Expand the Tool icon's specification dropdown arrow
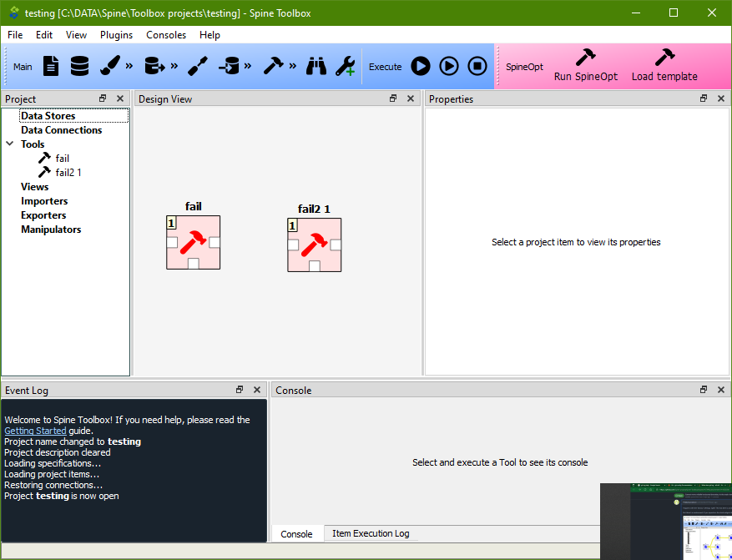Image resolution: width=732 pixels, height=560 pixels. click(292, 66)
